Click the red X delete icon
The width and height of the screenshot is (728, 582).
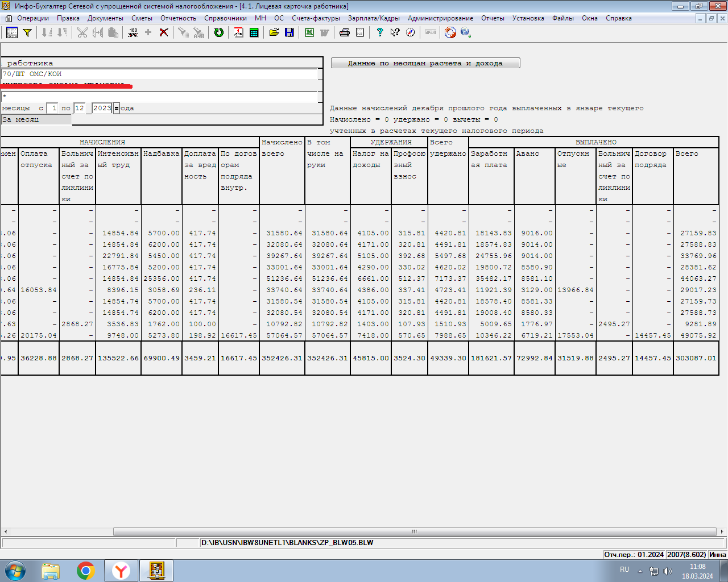[164, 32]
